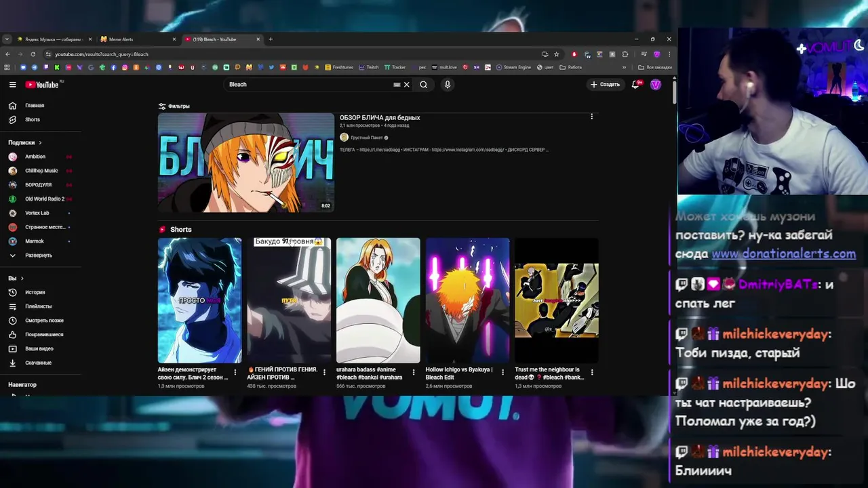Open Chillhop Music channel subscription
868x488 pixels.
coord(41,171)
